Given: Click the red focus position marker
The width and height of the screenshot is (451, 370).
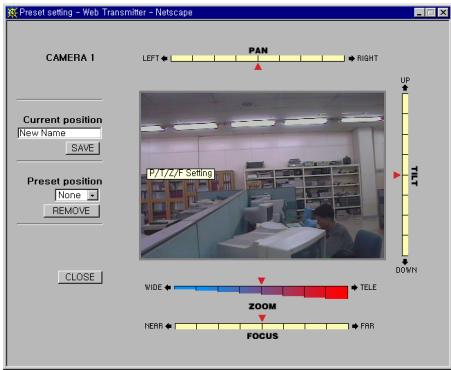Looking at the screenshot, I should (262, 318).
